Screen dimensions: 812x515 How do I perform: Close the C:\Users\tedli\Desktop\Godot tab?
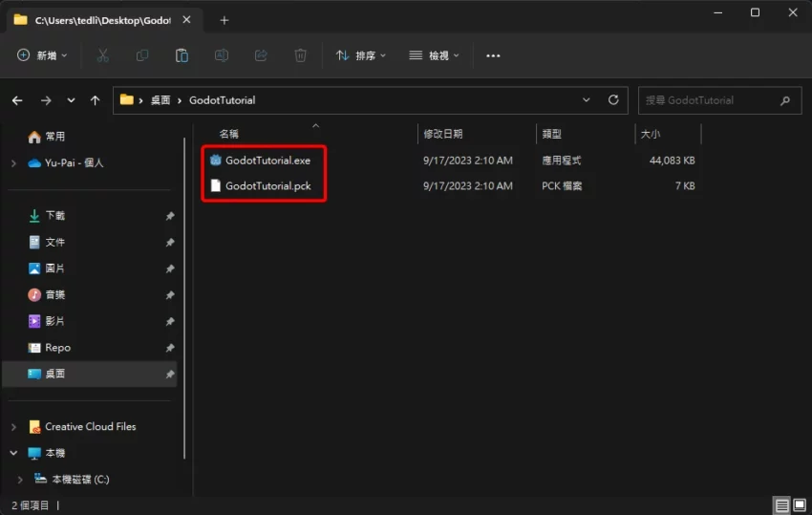187,20
